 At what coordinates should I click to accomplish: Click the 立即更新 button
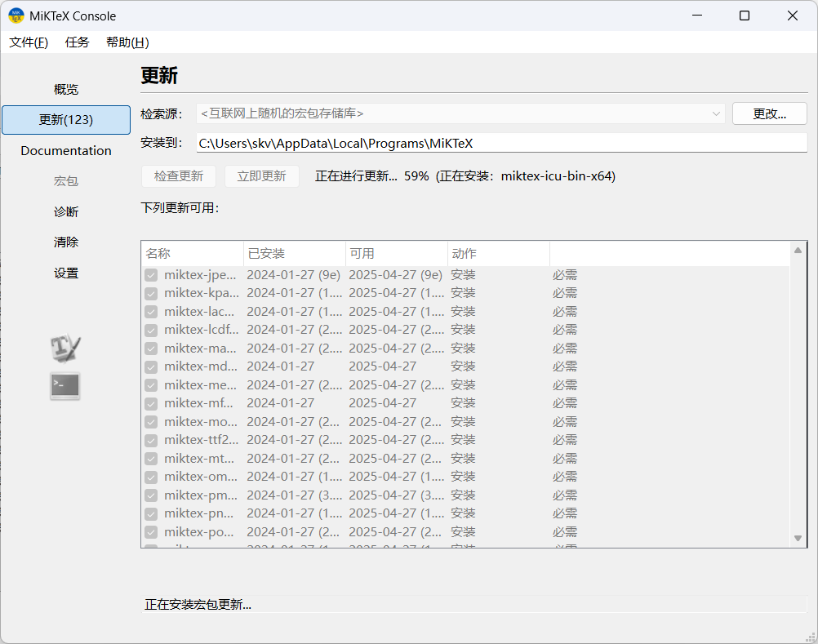(x=262, y=176)
